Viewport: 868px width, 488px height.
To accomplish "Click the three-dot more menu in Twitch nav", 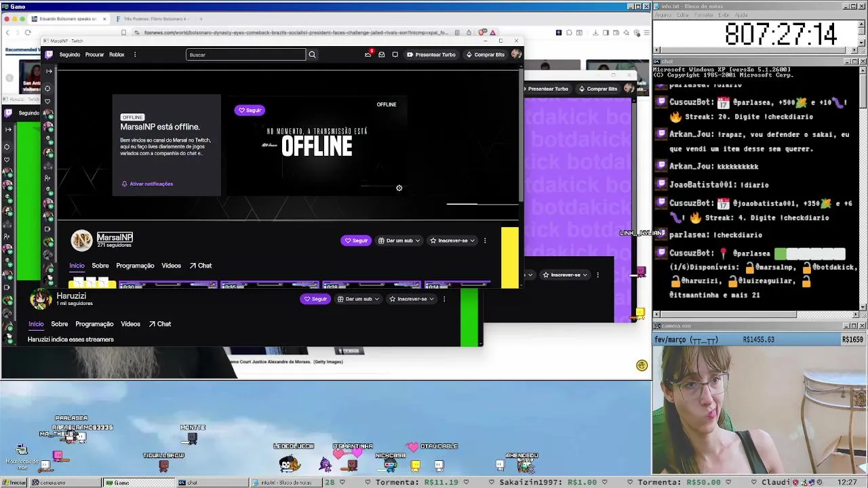I will [135, 54].
